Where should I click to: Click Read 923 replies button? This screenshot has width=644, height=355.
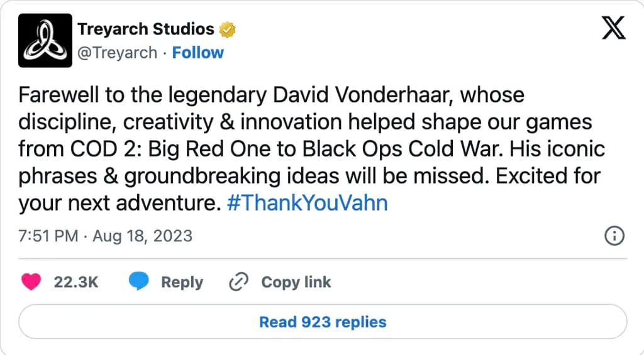(x=323, y=322)
